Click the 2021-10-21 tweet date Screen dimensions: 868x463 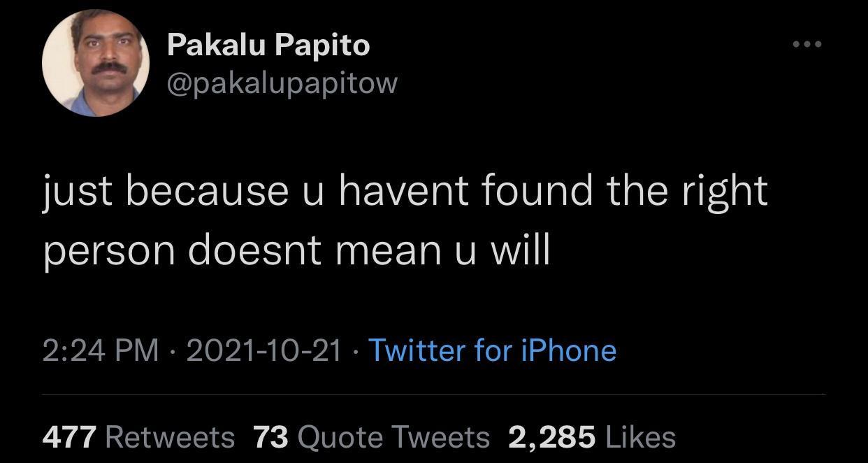pos(265,350)
